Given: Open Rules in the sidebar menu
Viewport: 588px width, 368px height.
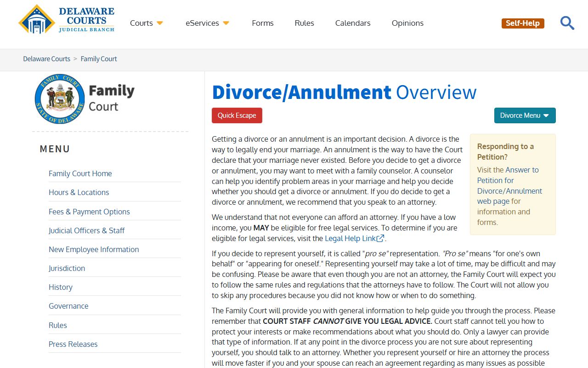Looking at the screenshot, I should [x=58, y=325].
